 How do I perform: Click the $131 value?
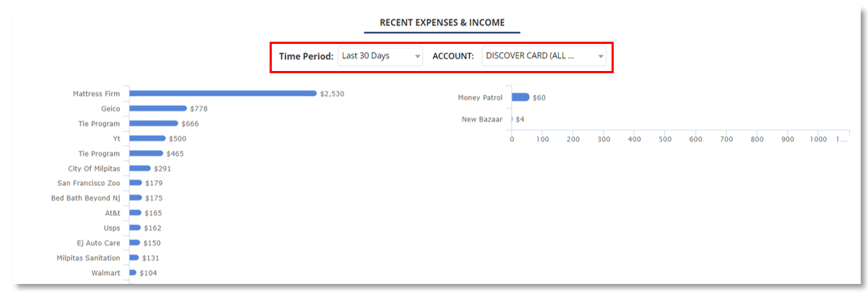point(151,258)
